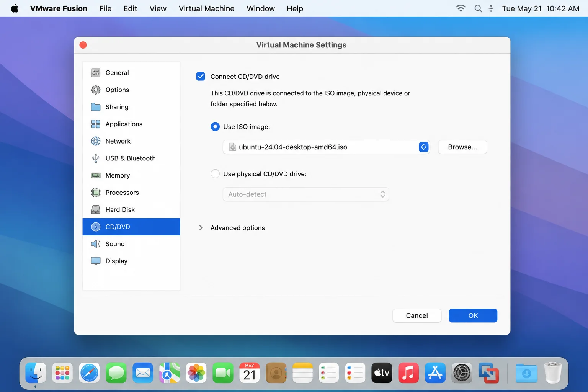
Task: Launch Apple TV from the Dock
Action: pos(382,373)
